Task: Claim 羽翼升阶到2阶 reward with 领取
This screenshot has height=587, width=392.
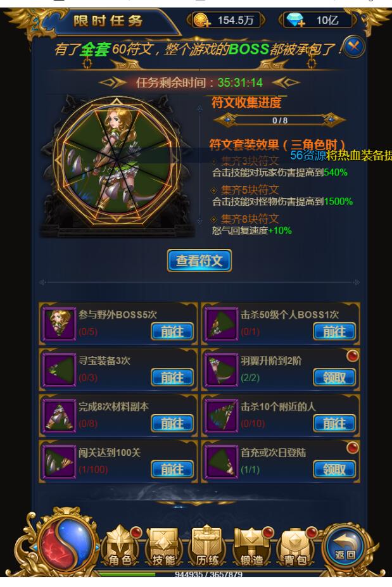Action: pos(334,377)
